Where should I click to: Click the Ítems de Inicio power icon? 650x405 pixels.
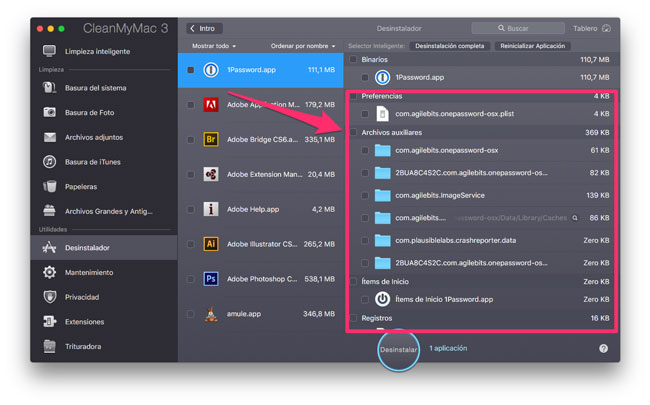(382, 299)
